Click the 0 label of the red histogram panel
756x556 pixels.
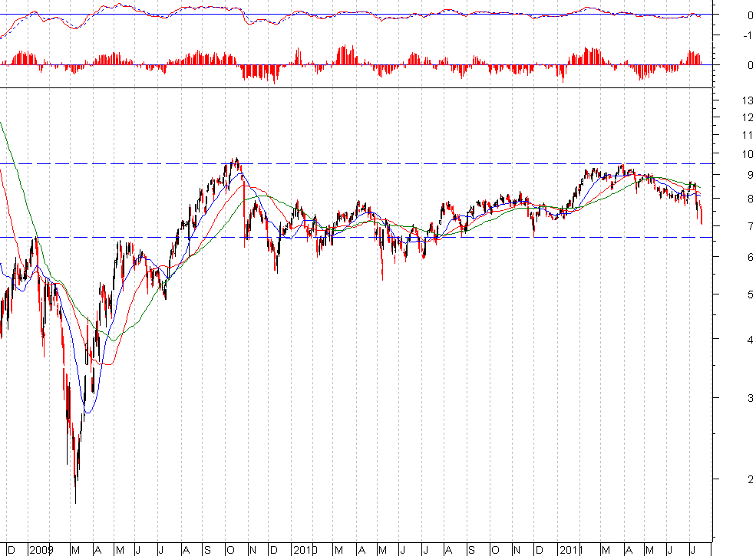(750, 65)
